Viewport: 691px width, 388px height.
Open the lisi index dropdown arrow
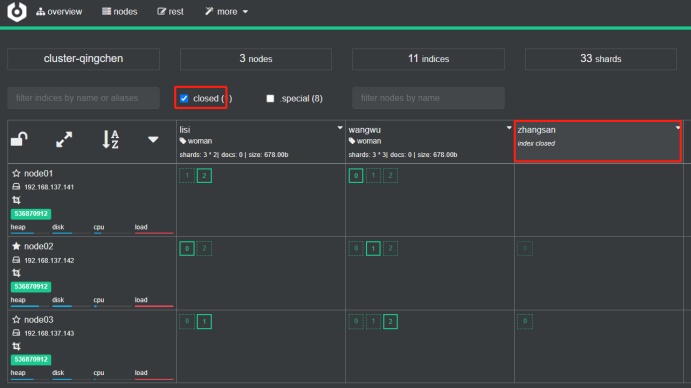(340, 128)
